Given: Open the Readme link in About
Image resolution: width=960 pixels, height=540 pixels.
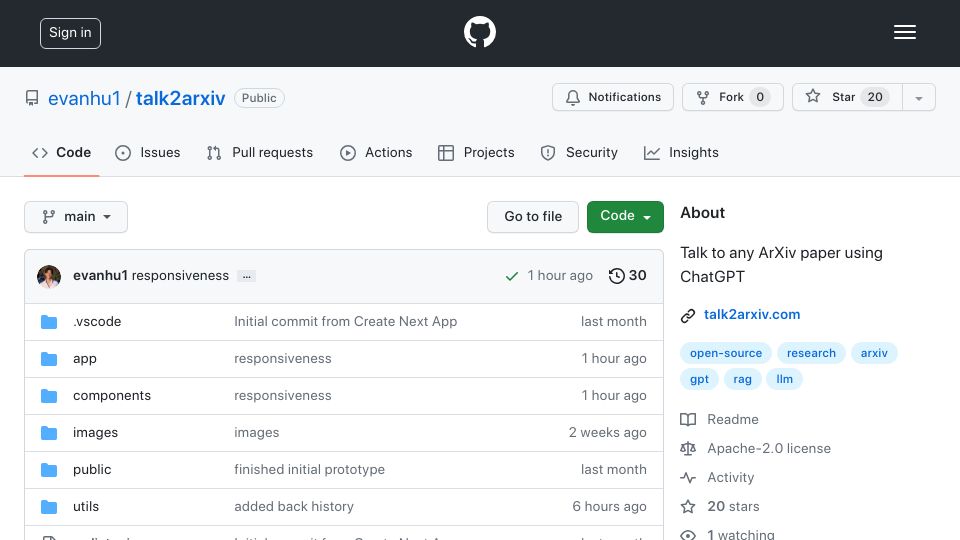Looking at the screenshot, I should coord(732,419).
